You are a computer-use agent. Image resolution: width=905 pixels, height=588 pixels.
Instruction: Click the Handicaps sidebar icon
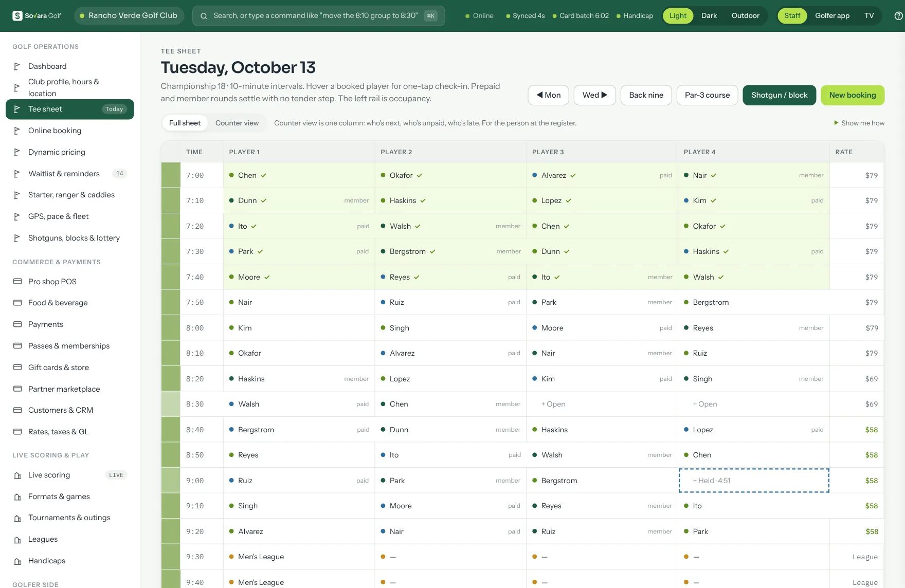tap(17, 561)
